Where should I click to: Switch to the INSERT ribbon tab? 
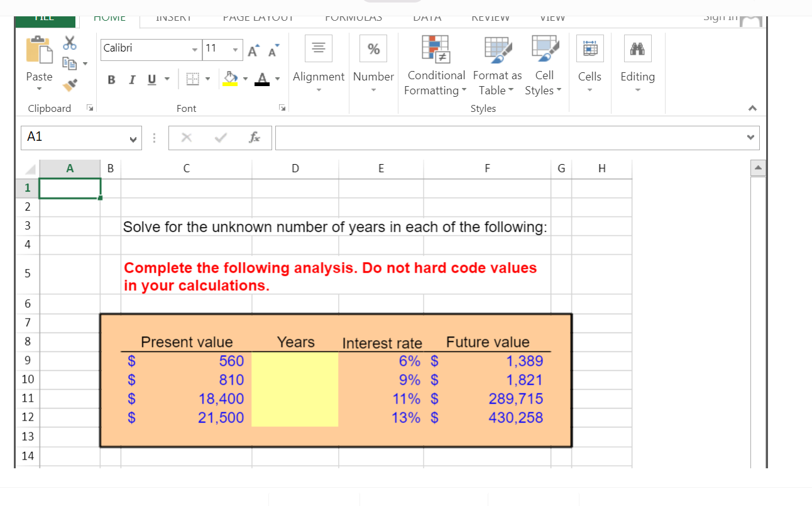tap(173, 18)
